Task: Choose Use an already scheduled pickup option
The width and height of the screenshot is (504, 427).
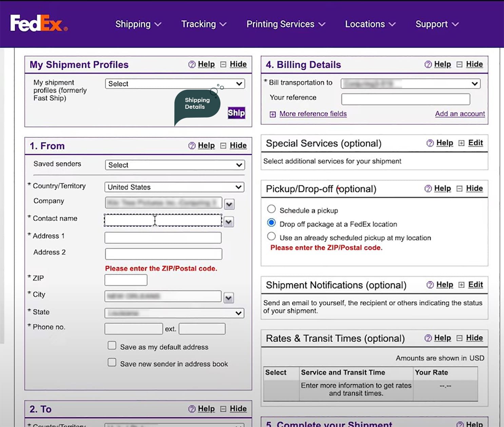Action: [x=271, y=237]
